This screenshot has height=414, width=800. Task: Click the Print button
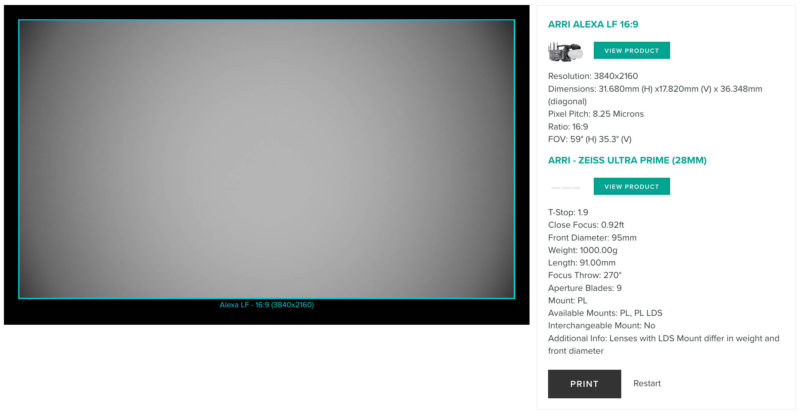[x=584, y=384]
